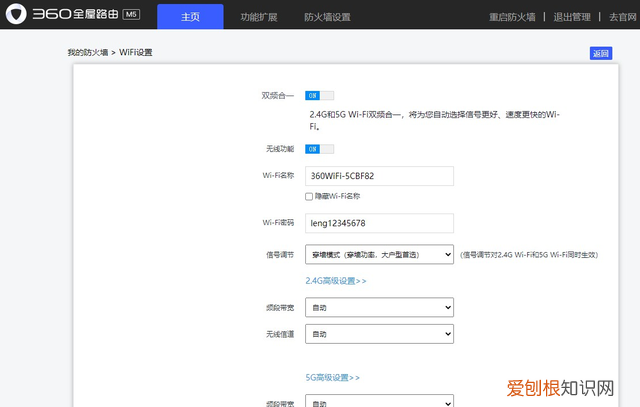Toggle the 双频合一 switch
This screenshot has width=640, height=407.
[320, 96]
